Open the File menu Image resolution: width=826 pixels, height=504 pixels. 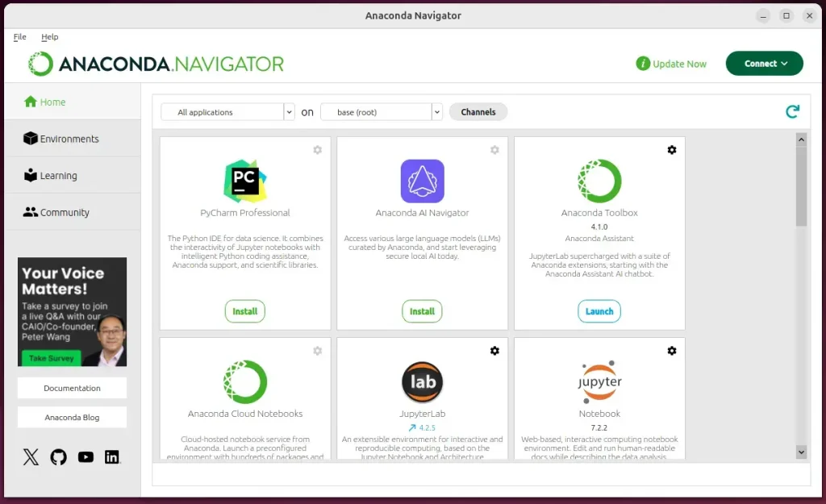(x=19, y=37)
